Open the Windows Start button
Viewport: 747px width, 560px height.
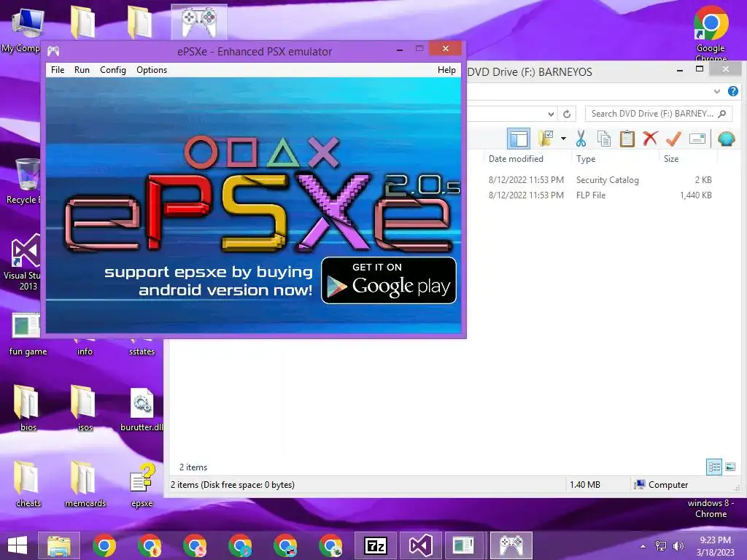tap(18, 545)
